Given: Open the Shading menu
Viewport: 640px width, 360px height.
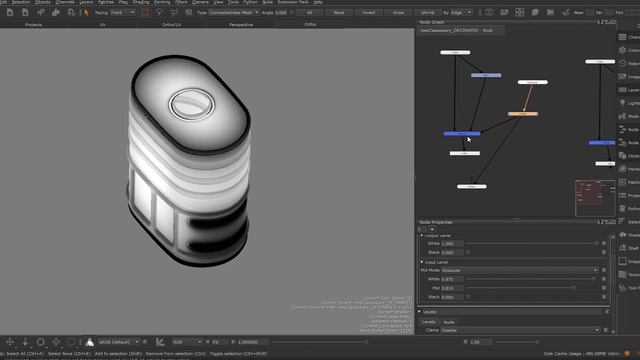Looking at the screenshot, I should click(141, 2).
